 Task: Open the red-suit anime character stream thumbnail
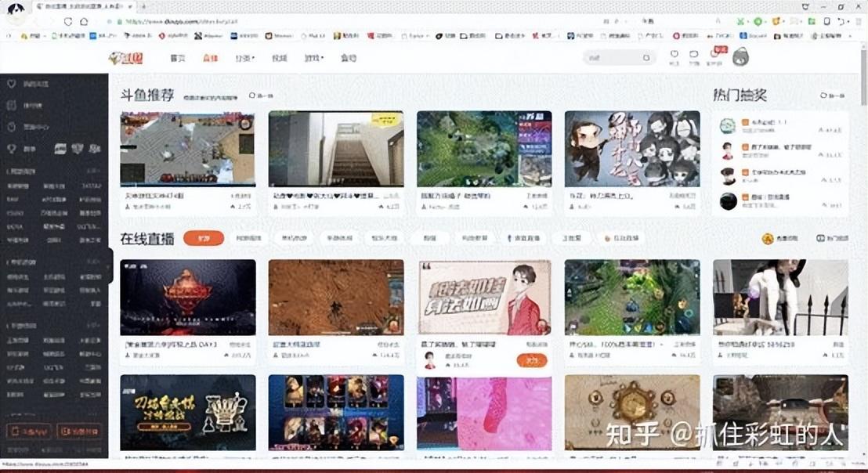pyautogui.click(x=484, y=298)
